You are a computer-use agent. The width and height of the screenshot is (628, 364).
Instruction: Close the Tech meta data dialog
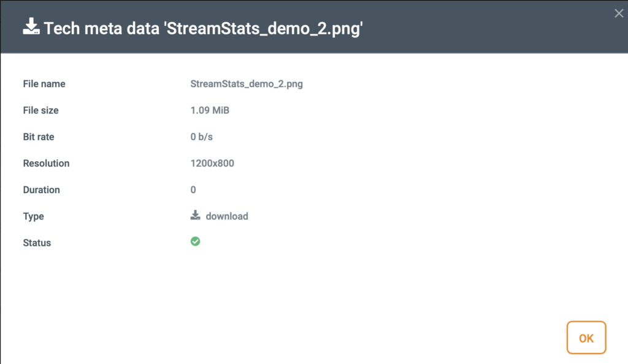point(618,13)
